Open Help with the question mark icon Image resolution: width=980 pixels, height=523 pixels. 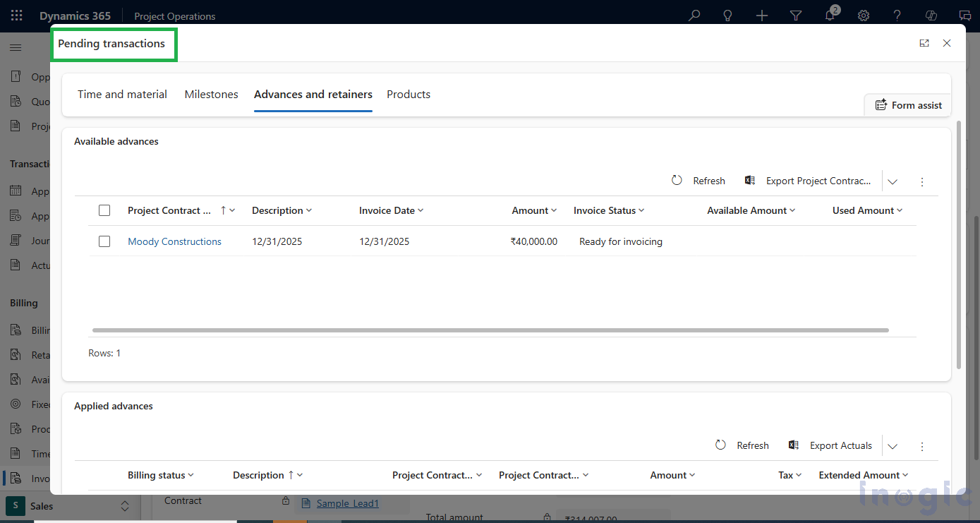897,16
